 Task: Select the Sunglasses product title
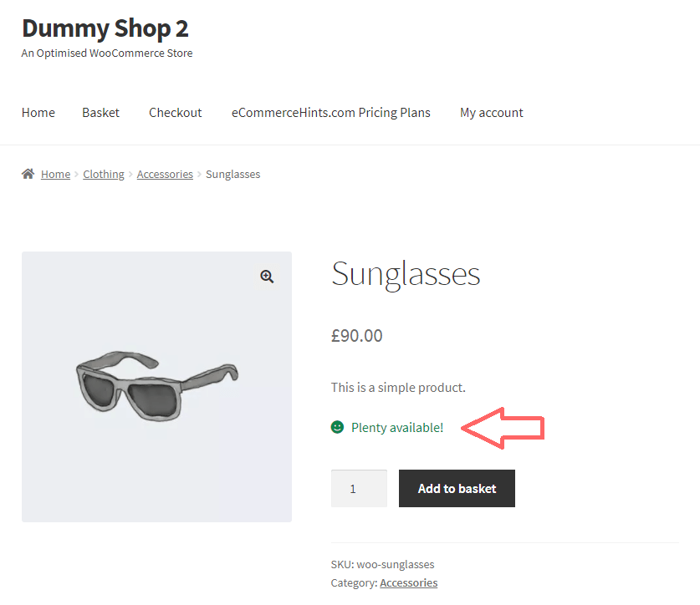405,273
